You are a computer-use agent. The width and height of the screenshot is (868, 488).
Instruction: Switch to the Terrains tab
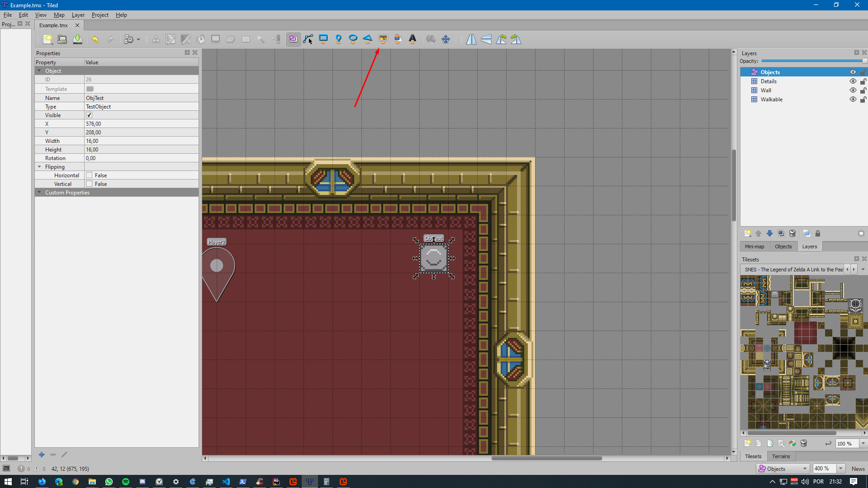(x=781, y=456)
